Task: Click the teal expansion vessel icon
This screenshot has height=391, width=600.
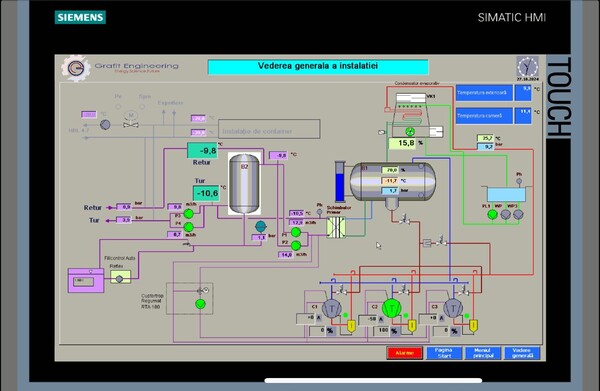Action: coord(261,226)
